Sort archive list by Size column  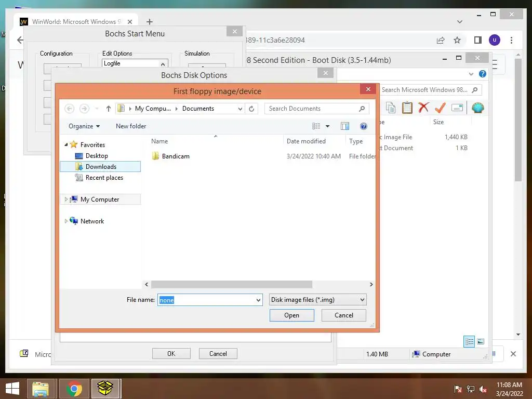438,122
